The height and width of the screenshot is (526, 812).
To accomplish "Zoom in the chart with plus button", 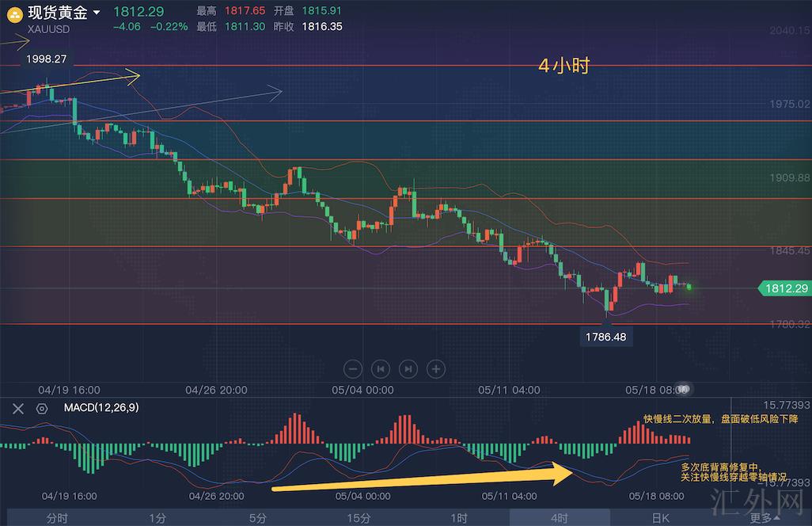I will pyautogui.click(x=436, y=368).
